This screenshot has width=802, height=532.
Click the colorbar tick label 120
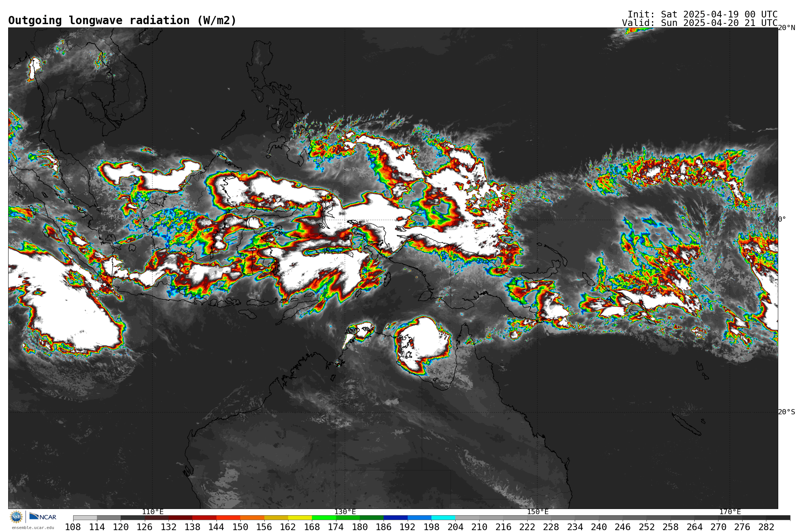(121, 527)
